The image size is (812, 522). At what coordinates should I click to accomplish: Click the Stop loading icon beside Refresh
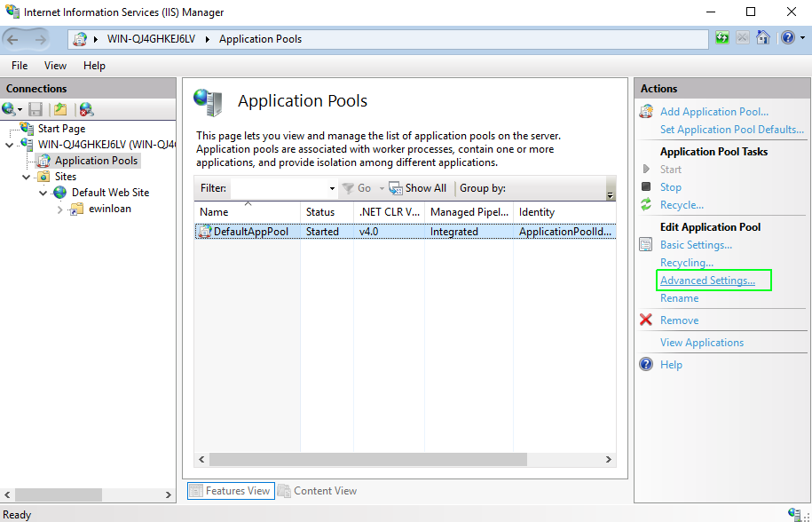pos(743,38)
